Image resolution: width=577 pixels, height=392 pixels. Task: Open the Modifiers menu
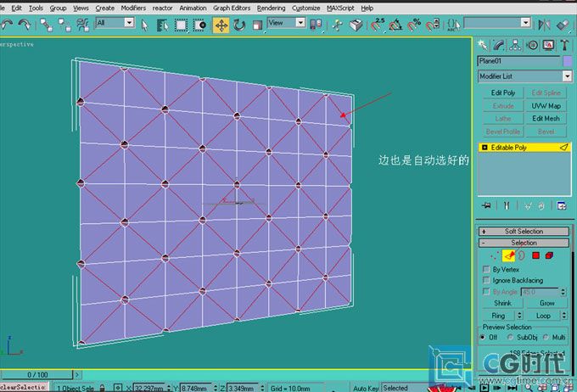click(x=133, y=8)
